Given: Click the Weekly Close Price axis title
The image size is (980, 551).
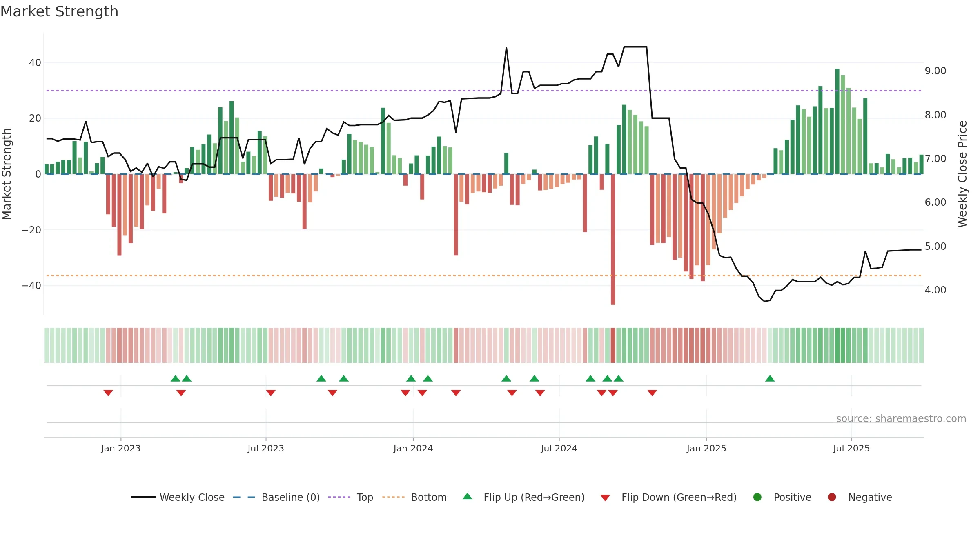Looking at the screenshot, I should click(962, 174).
